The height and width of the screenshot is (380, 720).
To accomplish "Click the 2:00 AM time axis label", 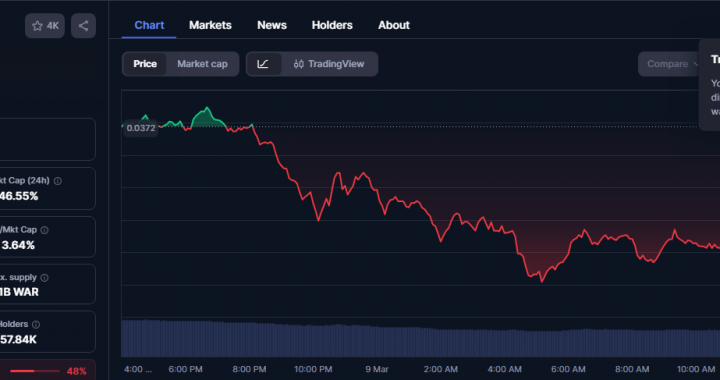I will click(440, 369).
